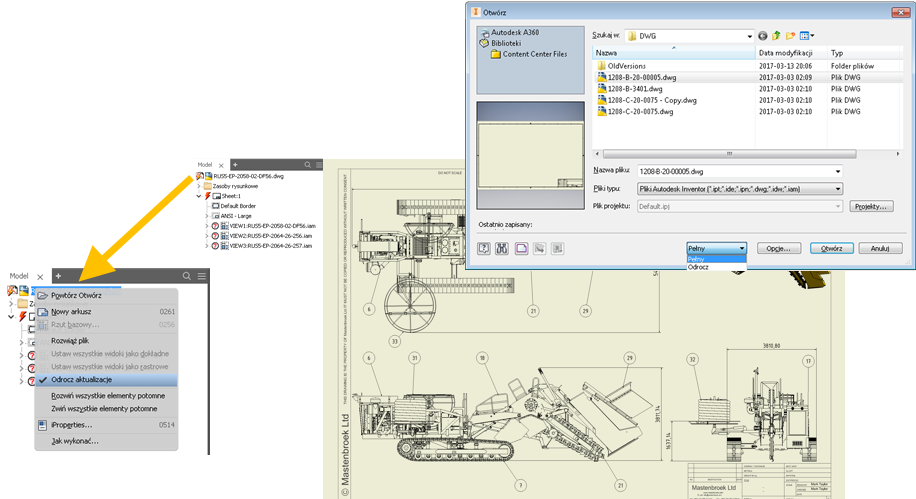
Task: Click the question-mark help icon in dialog
Action: tap(484, 248)
